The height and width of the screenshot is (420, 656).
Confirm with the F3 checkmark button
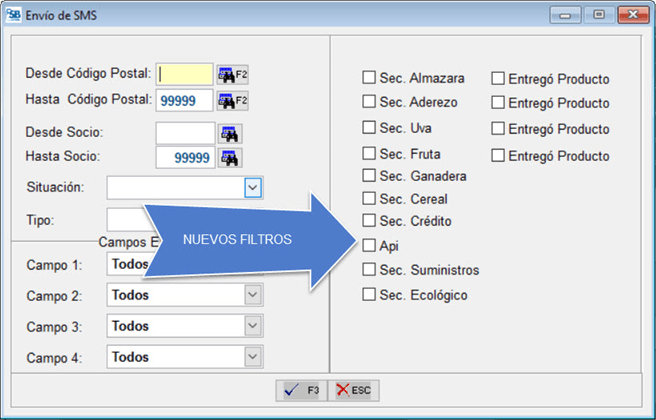tap(301, 390)
